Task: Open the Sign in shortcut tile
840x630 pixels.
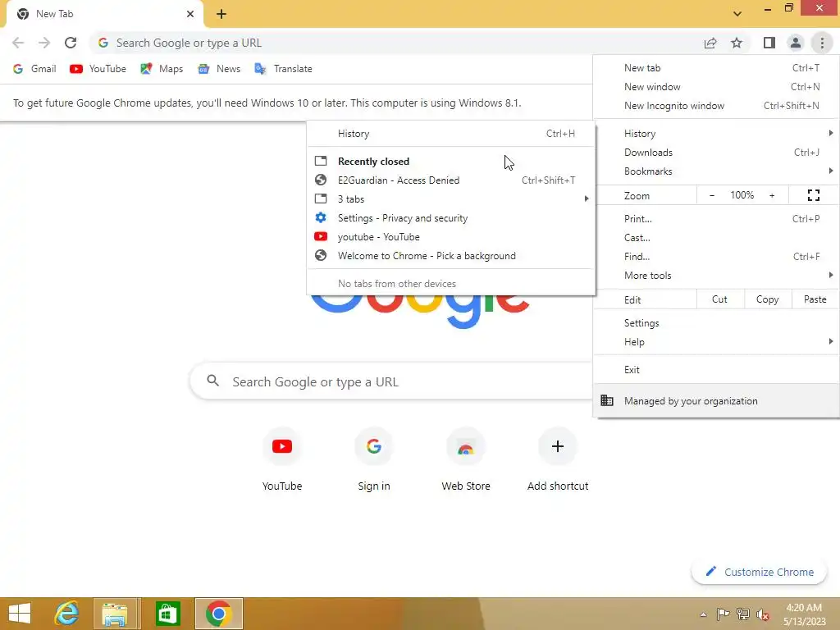Action: [x=374, y=459]
